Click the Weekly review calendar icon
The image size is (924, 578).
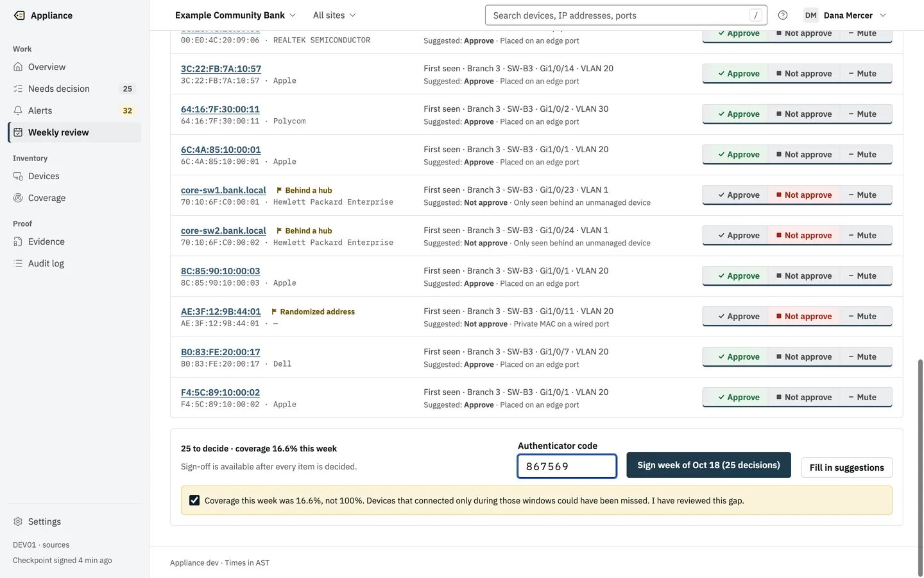click(18, 132)
